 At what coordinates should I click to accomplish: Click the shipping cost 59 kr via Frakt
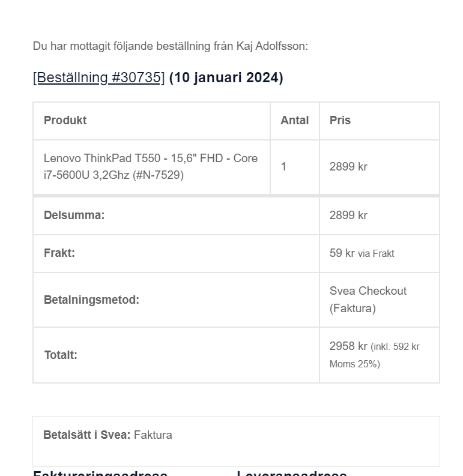[362, 253]
